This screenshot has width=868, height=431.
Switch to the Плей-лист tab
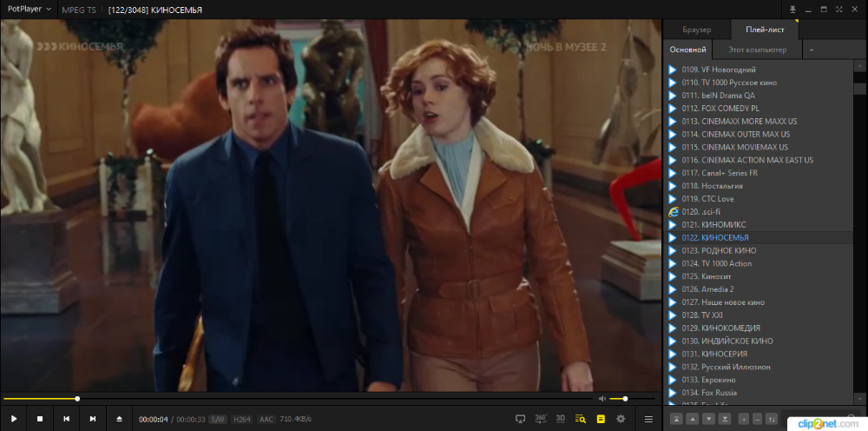click(x=765, y=30)
